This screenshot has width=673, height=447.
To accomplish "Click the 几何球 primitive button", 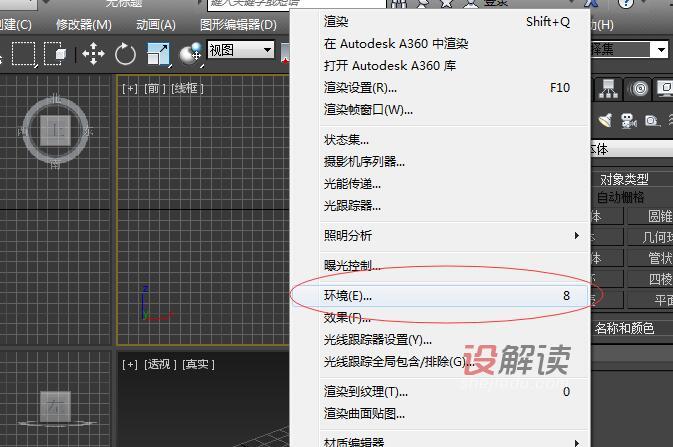I will point(650,237).
